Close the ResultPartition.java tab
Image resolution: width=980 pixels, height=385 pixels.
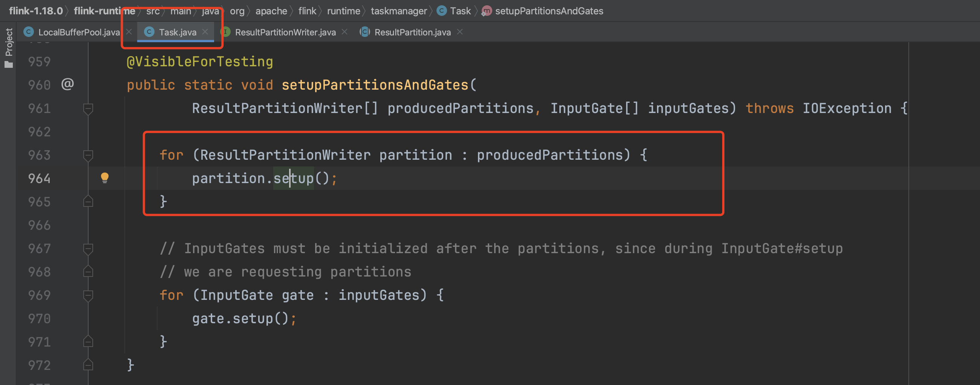(x=459, y=32)
